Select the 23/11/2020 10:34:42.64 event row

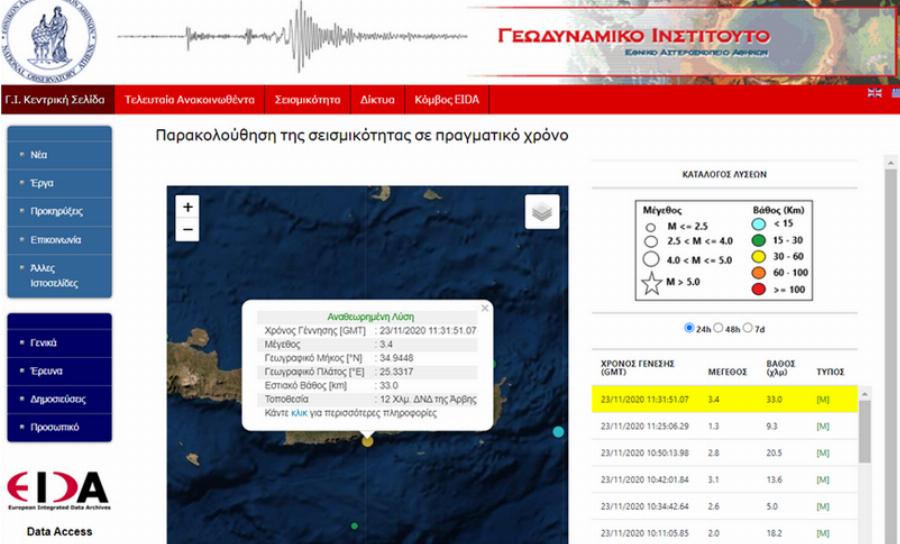pyautogui.click(x=724, y=506)
